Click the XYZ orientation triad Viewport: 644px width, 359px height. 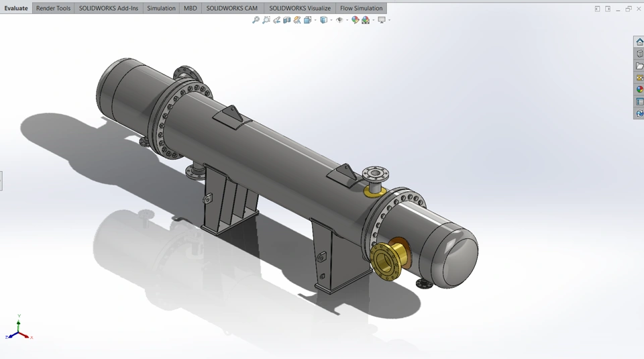tap(19, 329)
